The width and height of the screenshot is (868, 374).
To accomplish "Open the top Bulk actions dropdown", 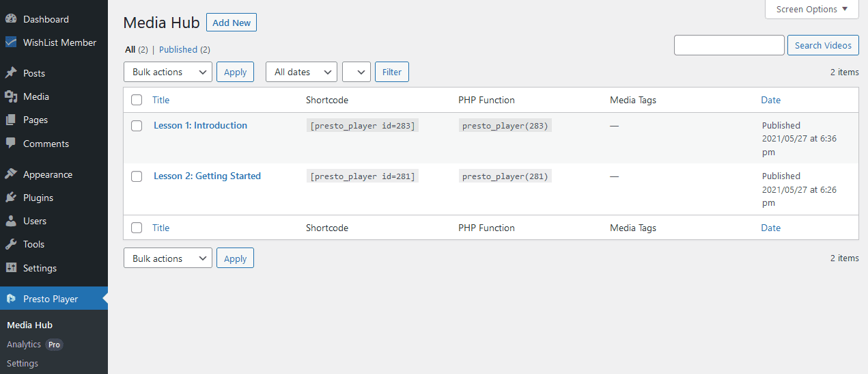I will tap(168, 72).
